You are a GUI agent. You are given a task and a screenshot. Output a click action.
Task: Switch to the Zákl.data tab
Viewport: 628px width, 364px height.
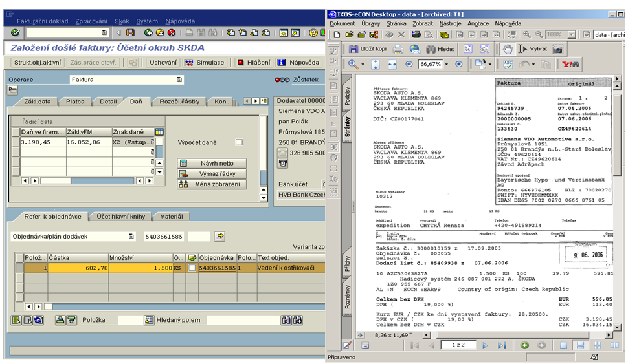(x=38, y=102)
